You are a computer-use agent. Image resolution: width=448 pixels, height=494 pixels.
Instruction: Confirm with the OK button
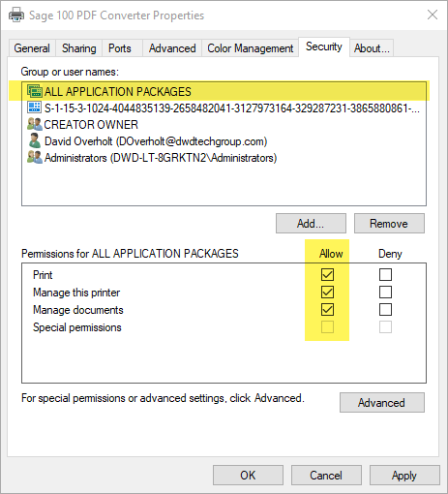point(248,476)
